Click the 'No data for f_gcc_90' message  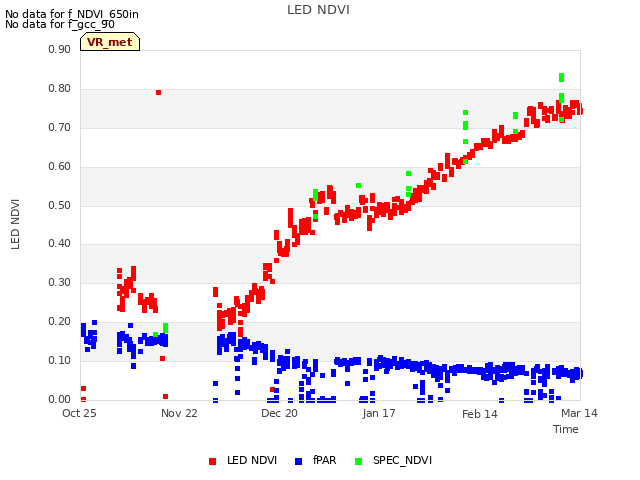pos(60,24)
